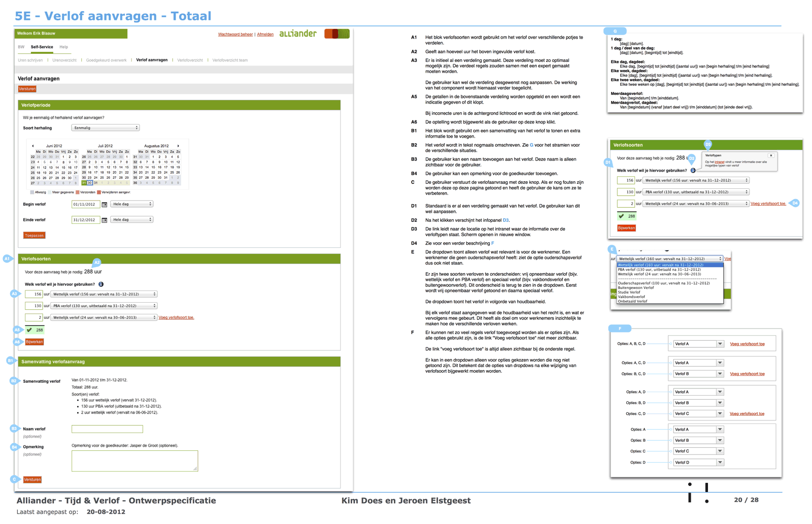This screenshot has height=524, width=812.
Task: Open PBA verlof dropdown in detail panel D
Action: (x=696, y=192)
